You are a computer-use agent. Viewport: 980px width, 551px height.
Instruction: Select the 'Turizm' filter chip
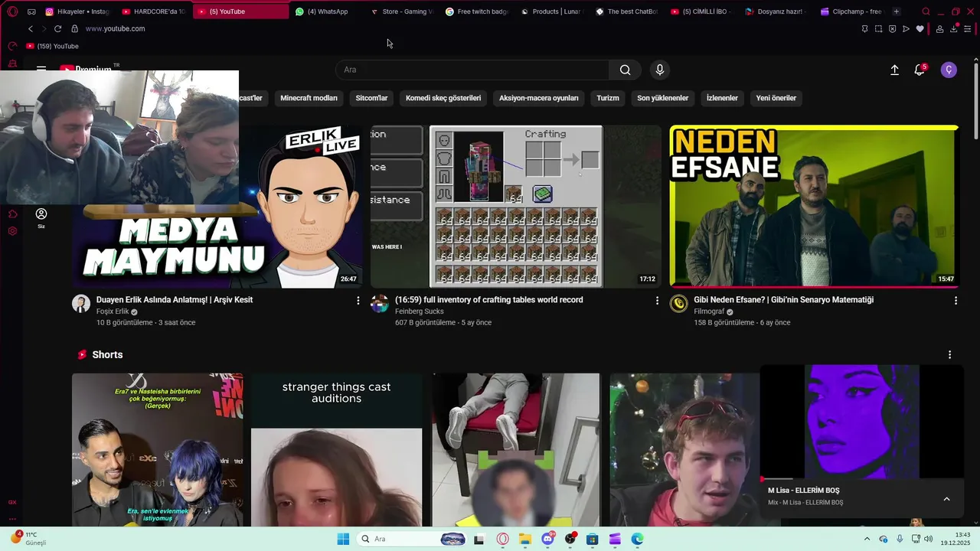click(x=608, y=98)
